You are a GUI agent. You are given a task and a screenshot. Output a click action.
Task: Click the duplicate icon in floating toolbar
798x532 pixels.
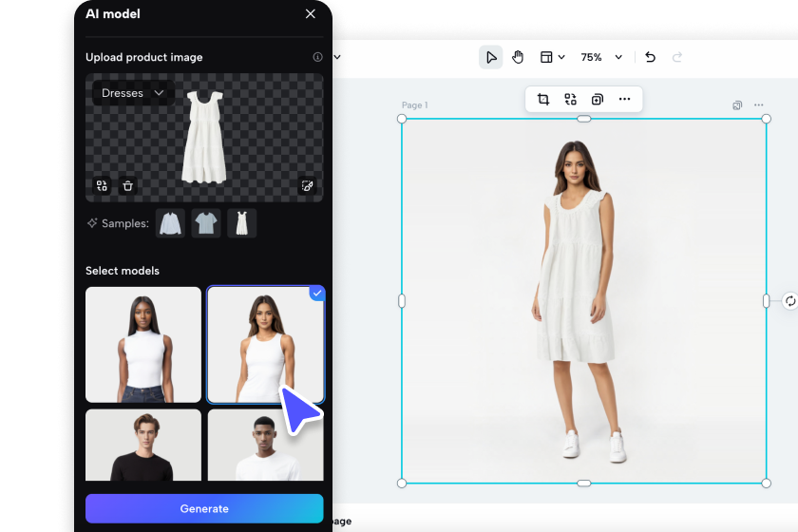tap(598, 99)
